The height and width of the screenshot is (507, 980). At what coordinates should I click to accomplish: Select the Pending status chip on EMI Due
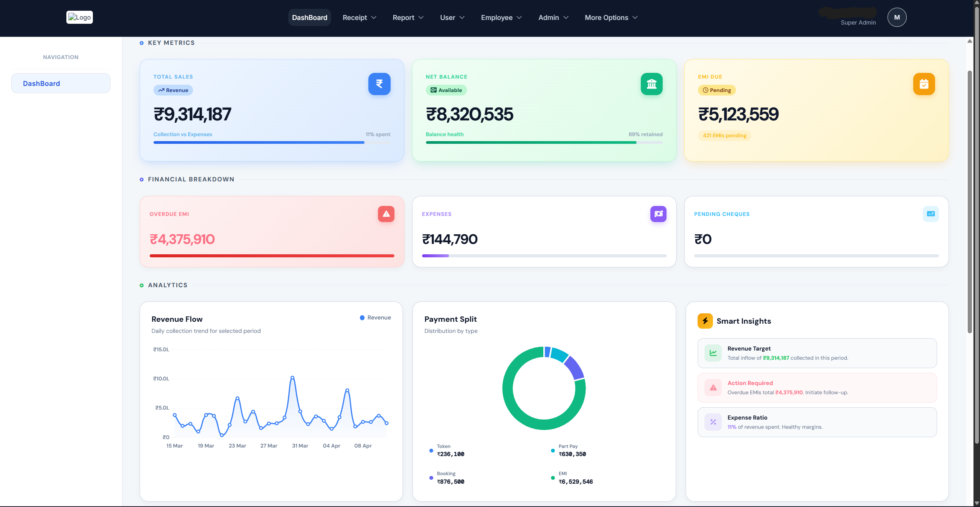point(716,90)
